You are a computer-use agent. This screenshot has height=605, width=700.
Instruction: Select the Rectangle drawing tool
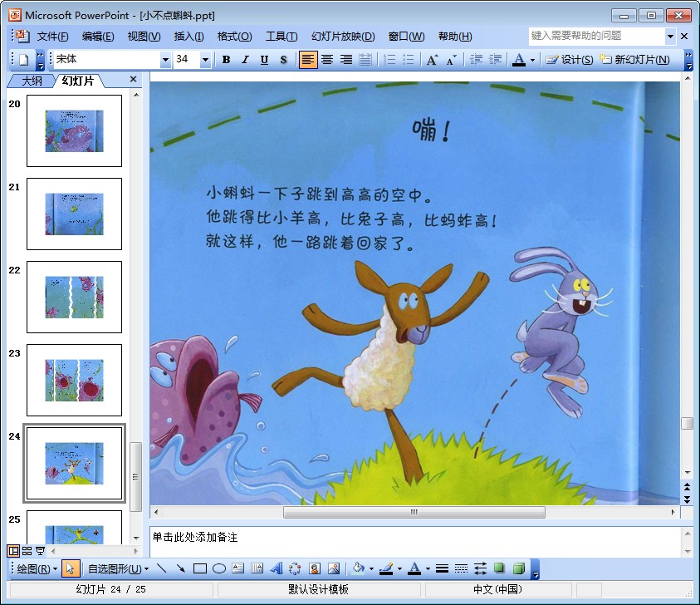tap(199, 568)
